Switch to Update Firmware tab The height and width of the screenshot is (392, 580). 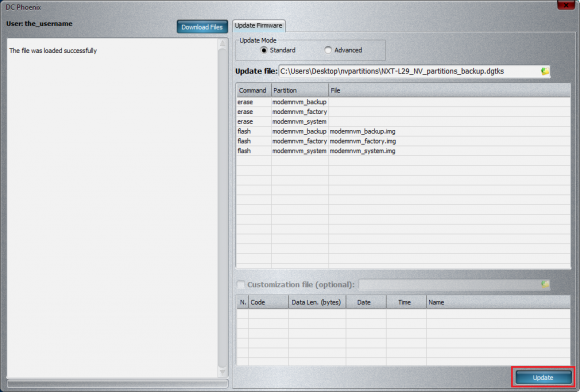pos(259,26)
